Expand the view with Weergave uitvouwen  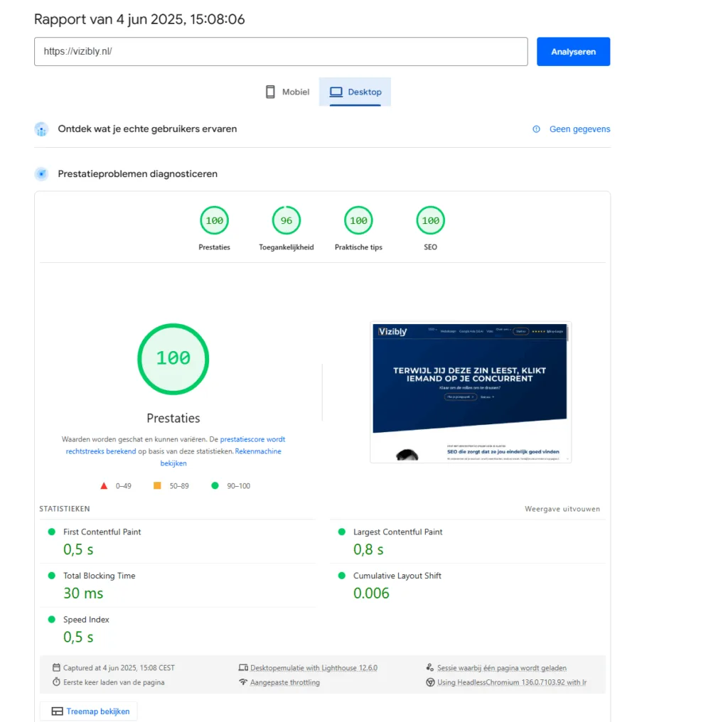(562, 509)
